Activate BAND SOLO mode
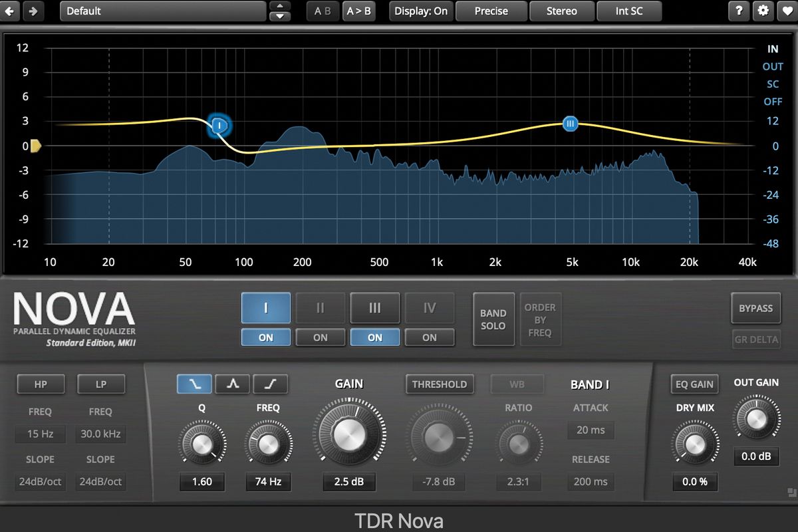Screen dimensions: 798x532 [493, 319]
